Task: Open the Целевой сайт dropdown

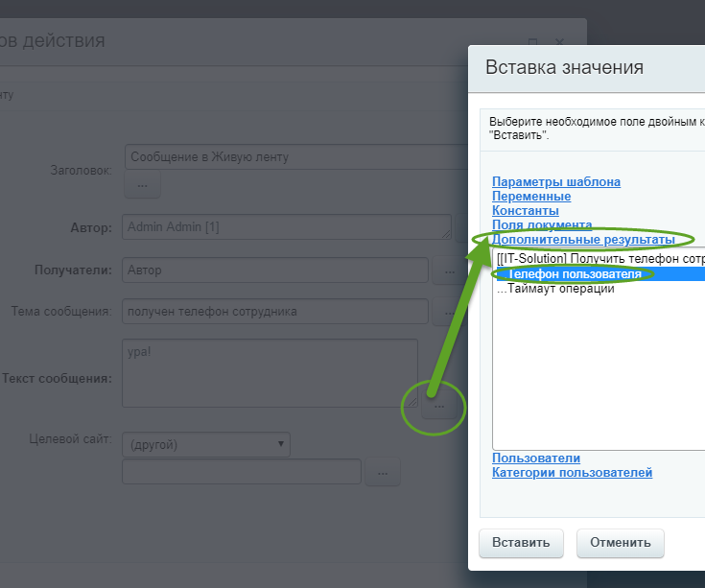Action: click(x=206, y=444)
